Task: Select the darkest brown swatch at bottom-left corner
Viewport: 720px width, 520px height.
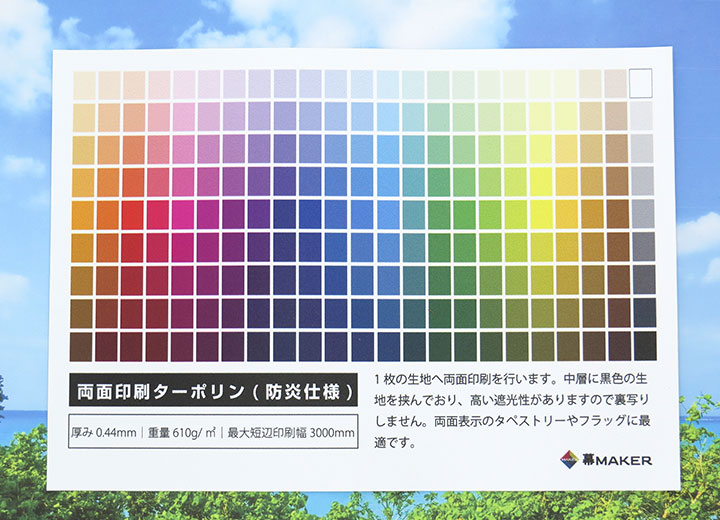Action: [82, 345]
